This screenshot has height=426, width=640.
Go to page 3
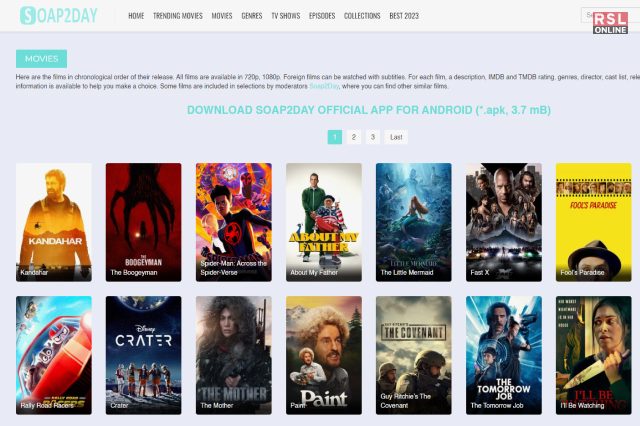click(372, 137)
